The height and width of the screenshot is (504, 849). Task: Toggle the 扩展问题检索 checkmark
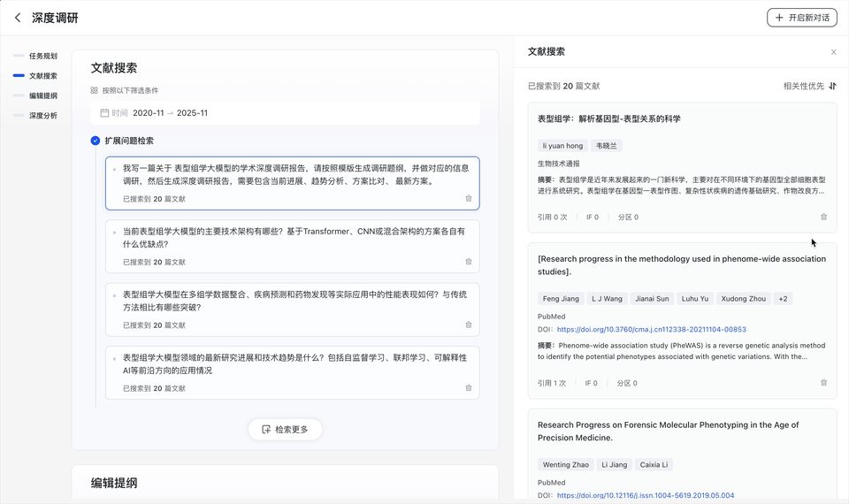point(96,141)
